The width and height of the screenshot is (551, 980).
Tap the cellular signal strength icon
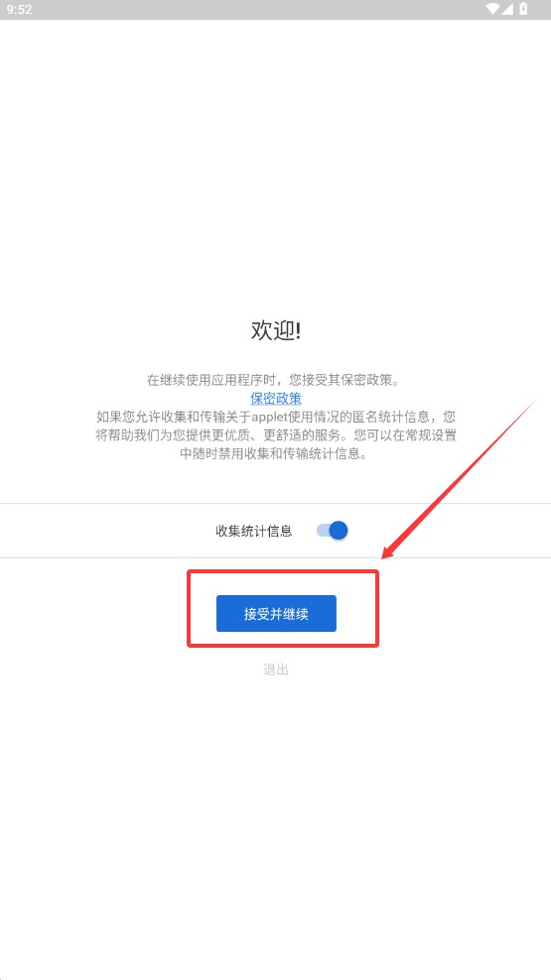pyautogui.click(x=508, y=9)
